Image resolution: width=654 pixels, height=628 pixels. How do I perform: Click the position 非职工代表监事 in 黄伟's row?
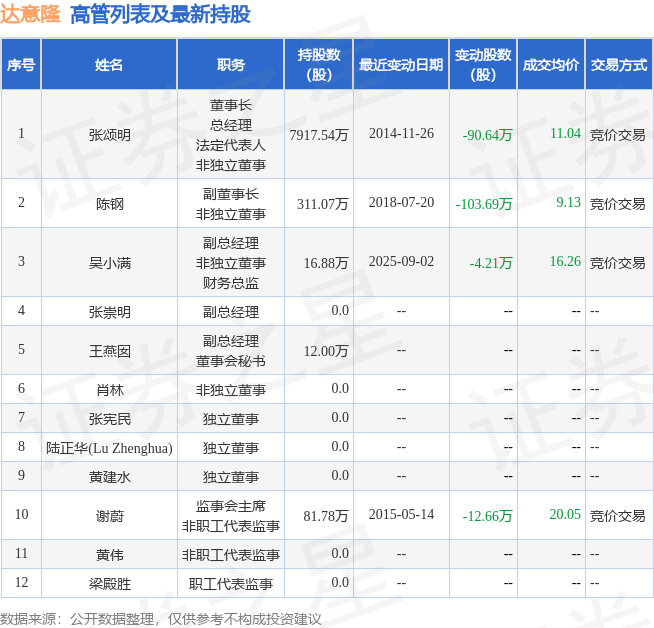(231, 555)
